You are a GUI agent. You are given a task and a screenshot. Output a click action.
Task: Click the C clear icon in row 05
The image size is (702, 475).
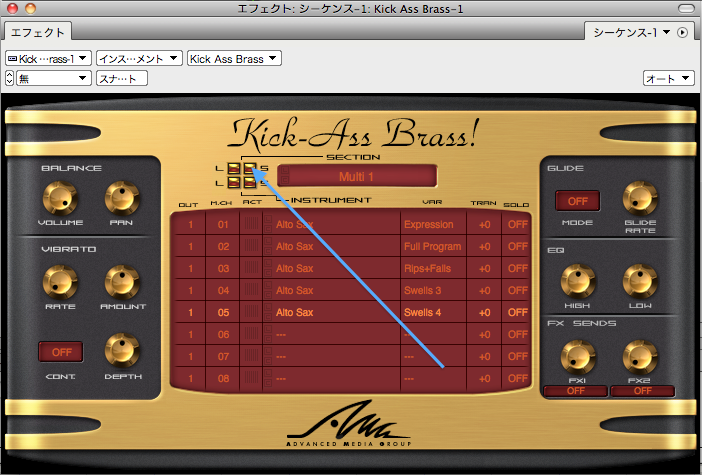click(x=268, y=317)
